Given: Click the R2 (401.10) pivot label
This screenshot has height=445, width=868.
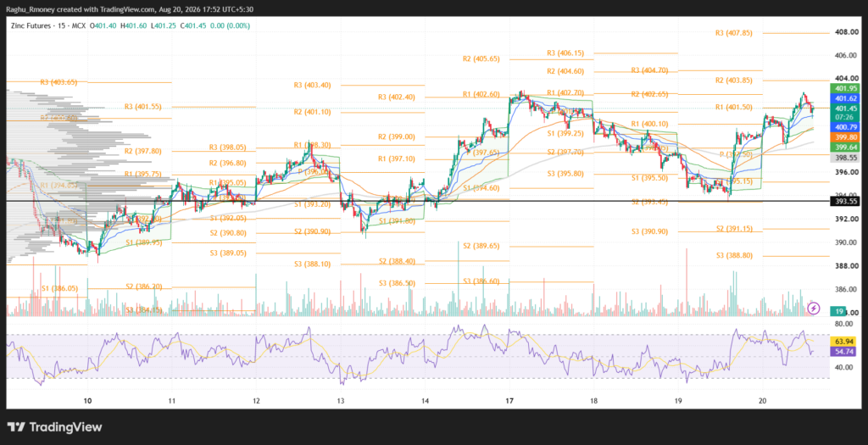Looking at the screenshot, I should click(313, 112).
